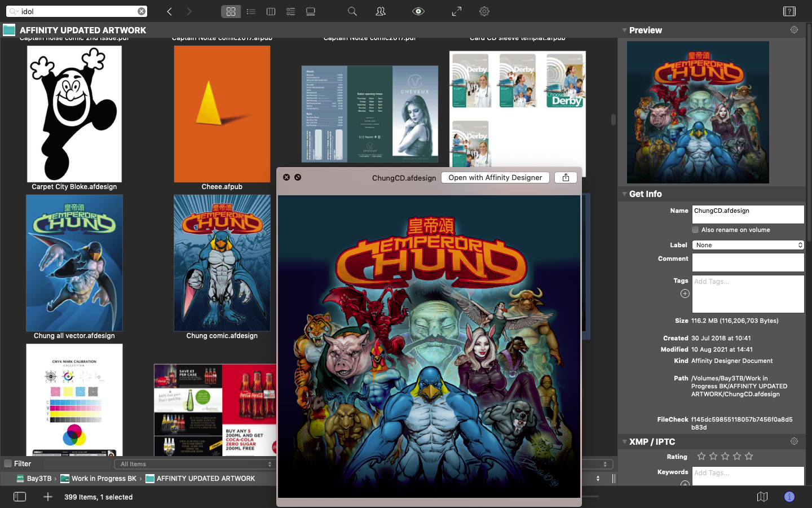Click the Quick Look eye icon
Screen dimensions: 812x508
(418, 11)
